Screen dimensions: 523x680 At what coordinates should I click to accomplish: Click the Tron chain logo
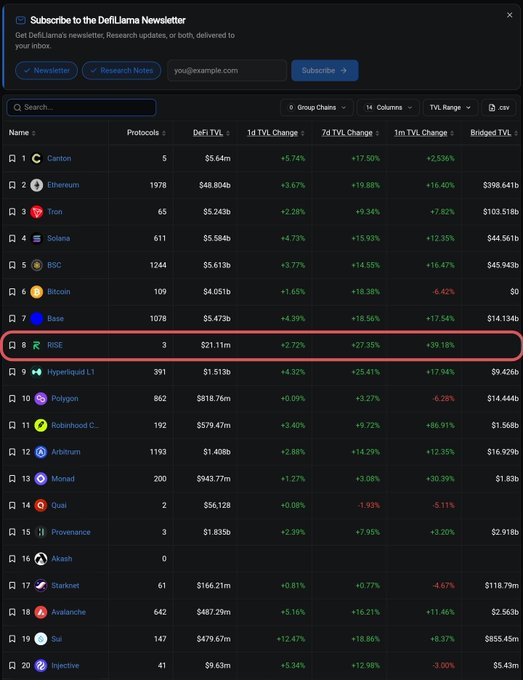click(x=36, y=212)
